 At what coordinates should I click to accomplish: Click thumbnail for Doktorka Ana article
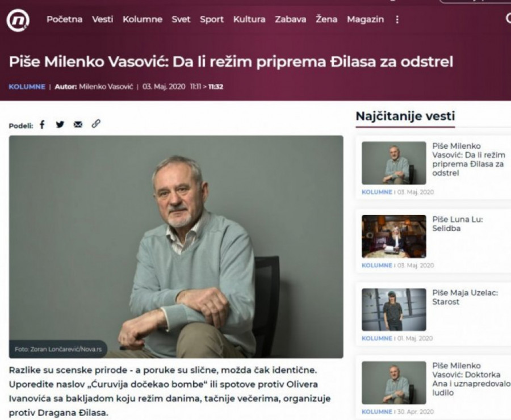coord(393,383)
